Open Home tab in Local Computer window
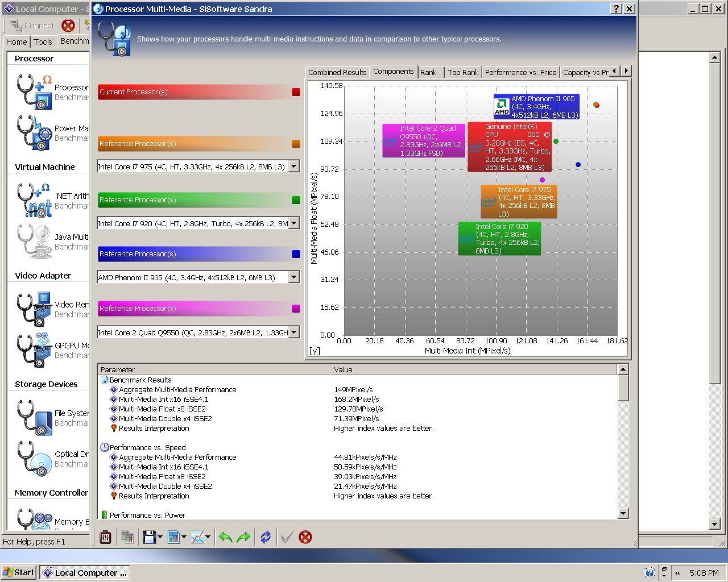Viewport: 728px width, 582px height. point(16,41)
